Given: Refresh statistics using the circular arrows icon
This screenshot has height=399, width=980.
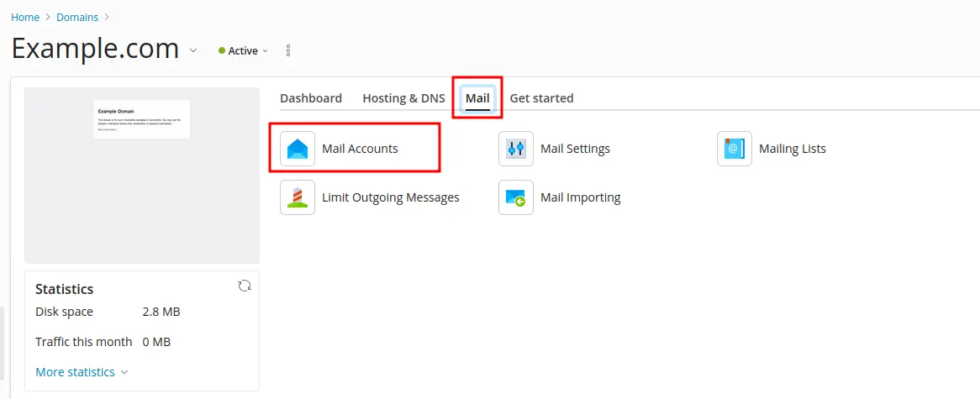Looking at the screenshot, I should (245, 286).
